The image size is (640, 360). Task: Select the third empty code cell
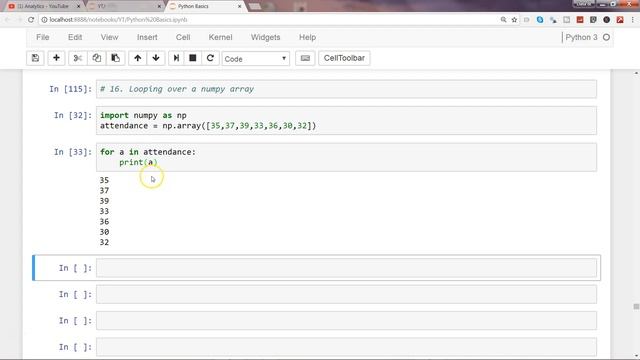click(x=346, y=321)
